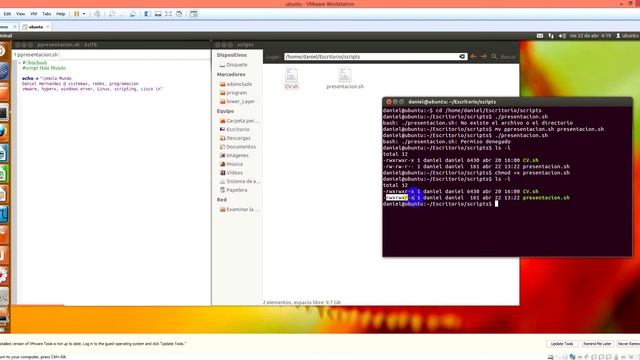
Task: Open the VM menu
Action: click(x=33, y=13)
